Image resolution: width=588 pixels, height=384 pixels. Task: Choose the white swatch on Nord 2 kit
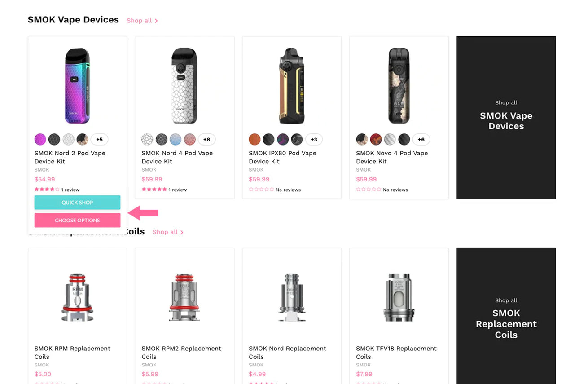coord(68,139)
